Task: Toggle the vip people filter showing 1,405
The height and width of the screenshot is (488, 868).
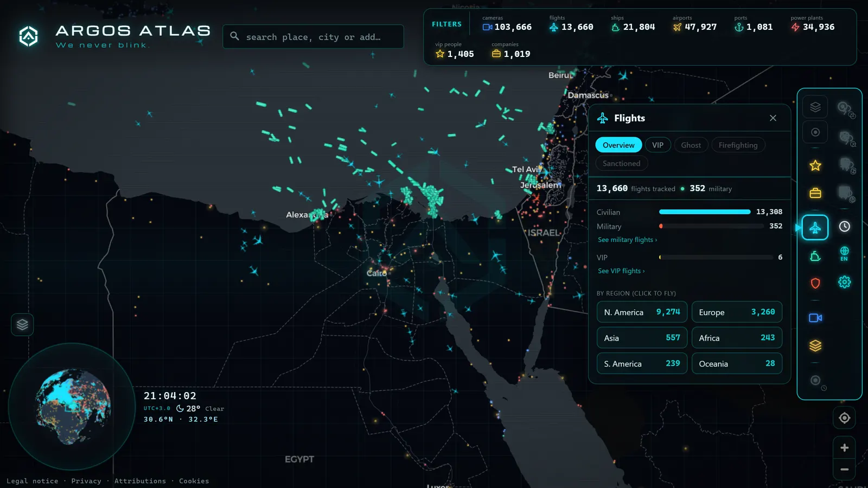Action: (x=455, y=50)
